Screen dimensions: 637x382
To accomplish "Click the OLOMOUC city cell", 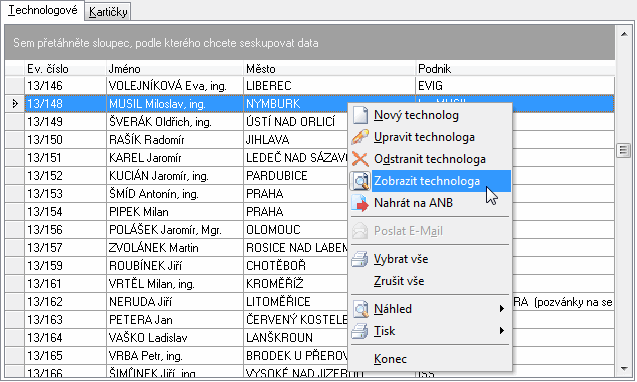I will click(x=296, y=230).
